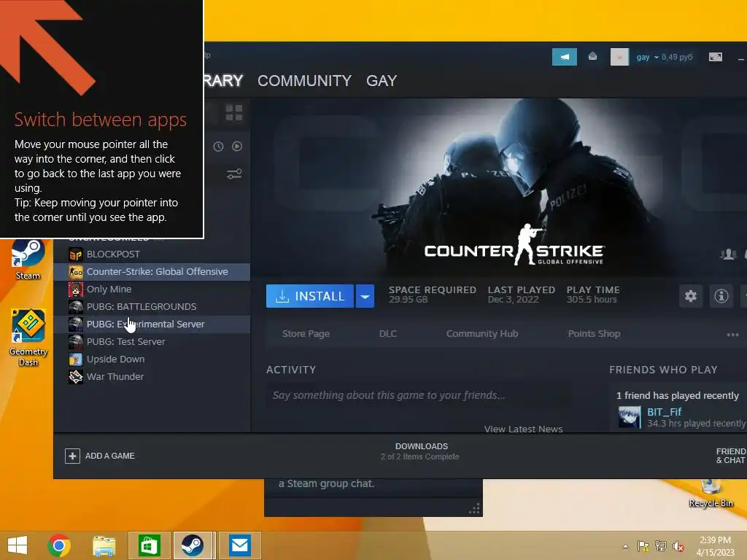The height and width of the screenshot is (560, 747).
Task: Click the Only Mine game icon
Action: 76,289
